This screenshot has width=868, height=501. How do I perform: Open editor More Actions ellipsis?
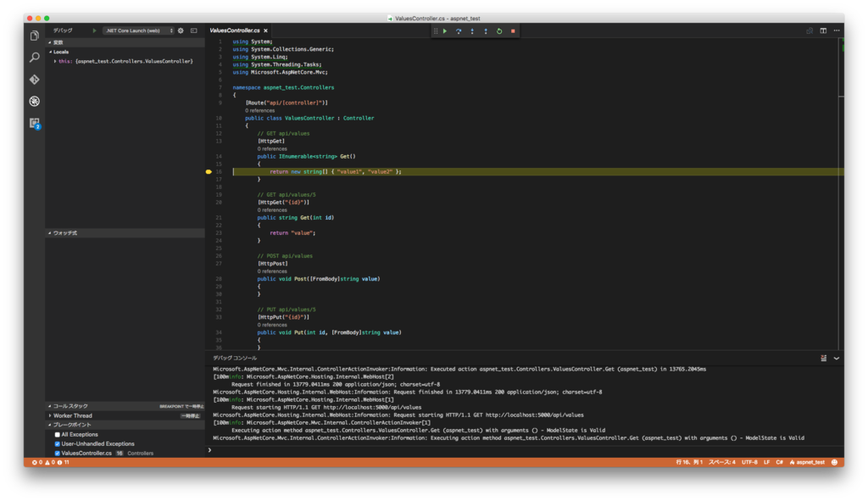[837, 31]
